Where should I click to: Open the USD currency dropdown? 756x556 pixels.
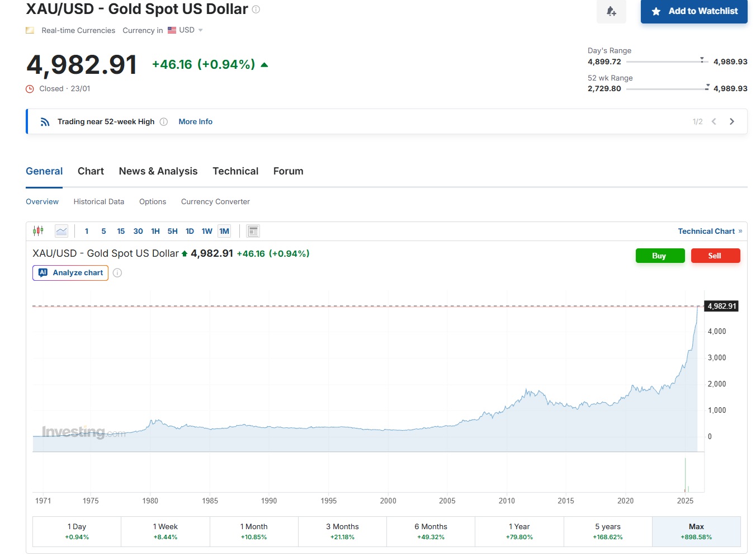[x=186, y=30]
